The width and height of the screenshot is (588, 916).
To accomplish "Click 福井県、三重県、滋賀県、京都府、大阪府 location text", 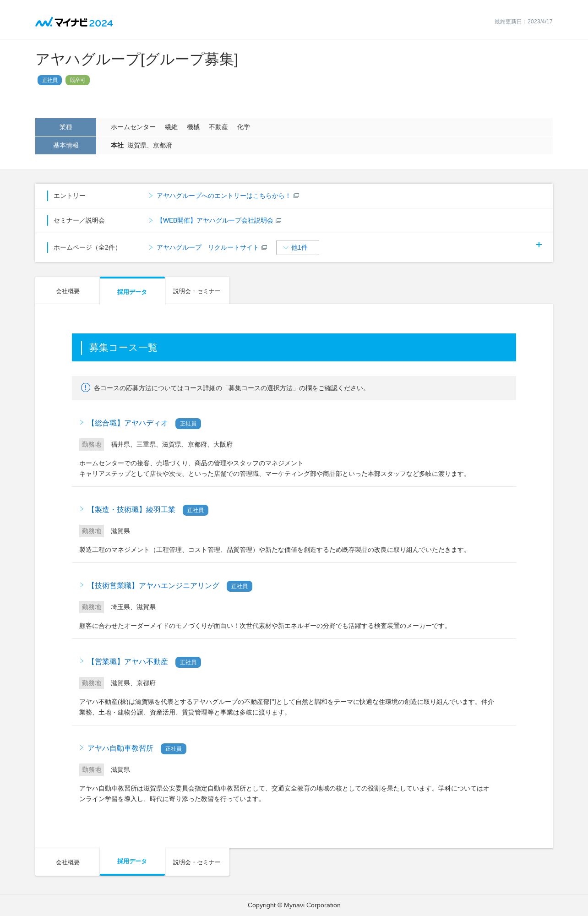I will [x=172, y=444].
